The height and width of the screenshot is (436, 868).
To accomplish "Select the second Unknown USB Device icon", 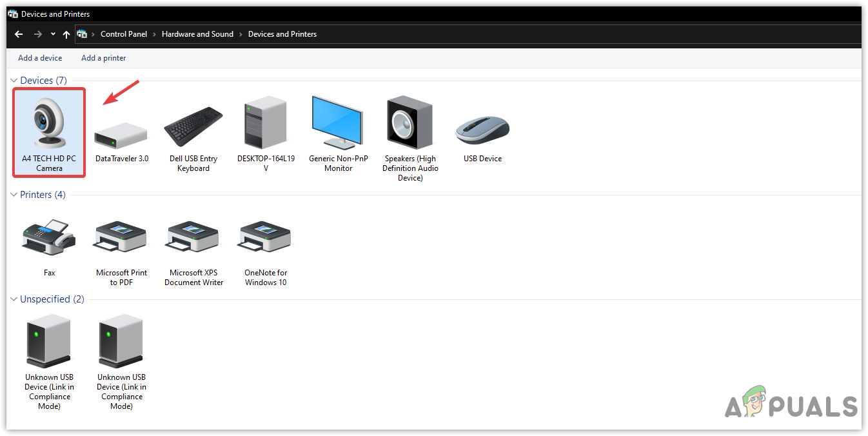I will (x=121, y=341).
